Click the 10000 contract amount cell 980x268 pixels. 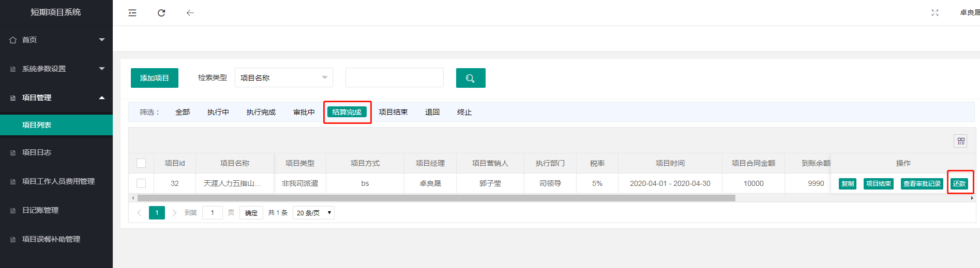[753, 183]
